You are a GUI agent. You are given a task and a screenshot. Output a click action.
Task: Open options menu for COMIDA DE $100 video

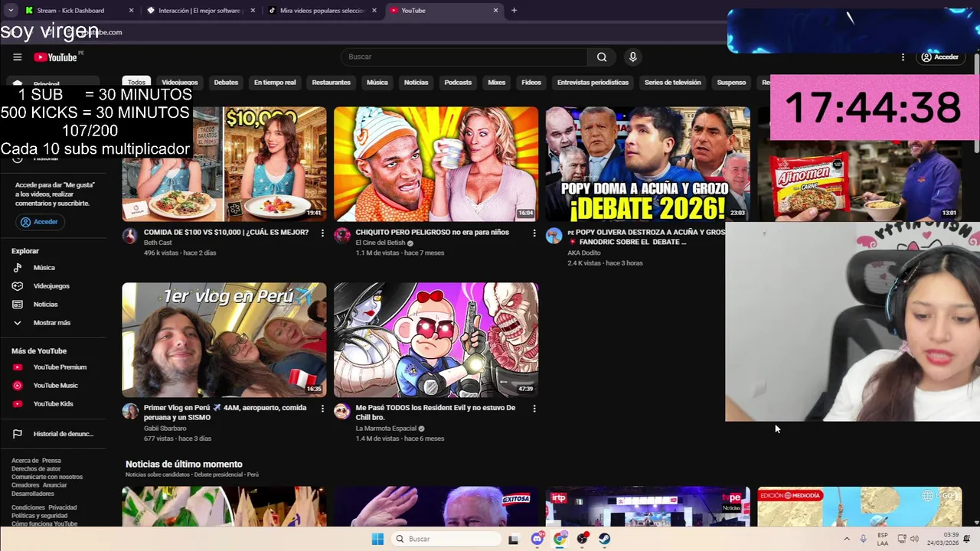322,233
